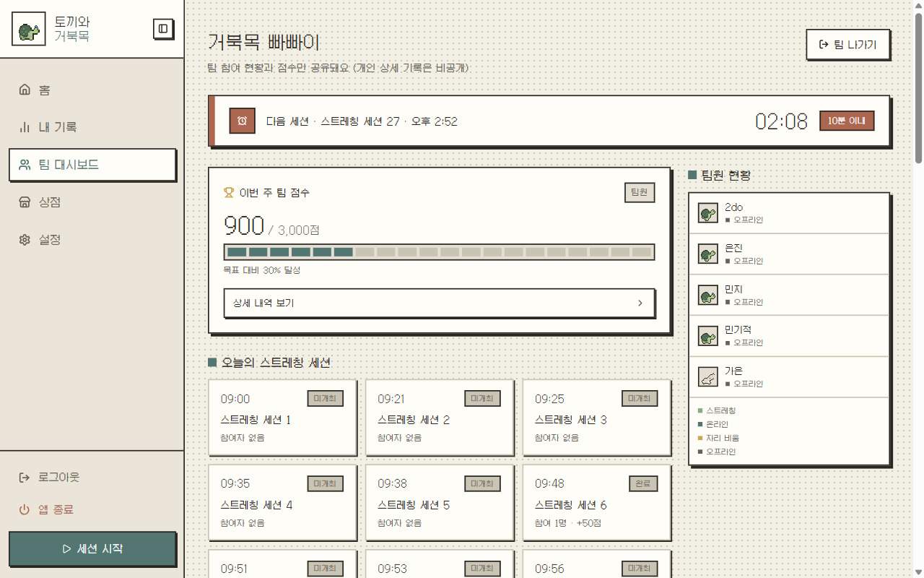
Task: Click the avatar of member 2do
Action: (x=708, y=213)
